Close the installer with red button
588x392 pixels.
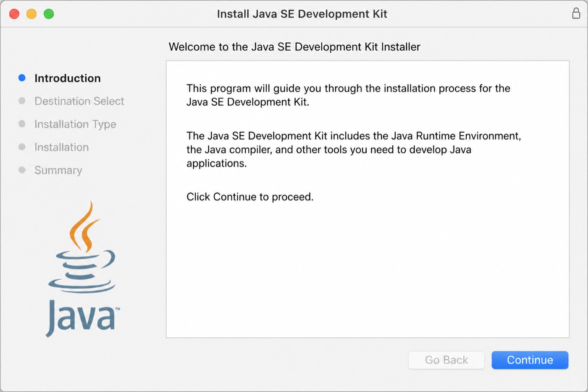[14, 14]
